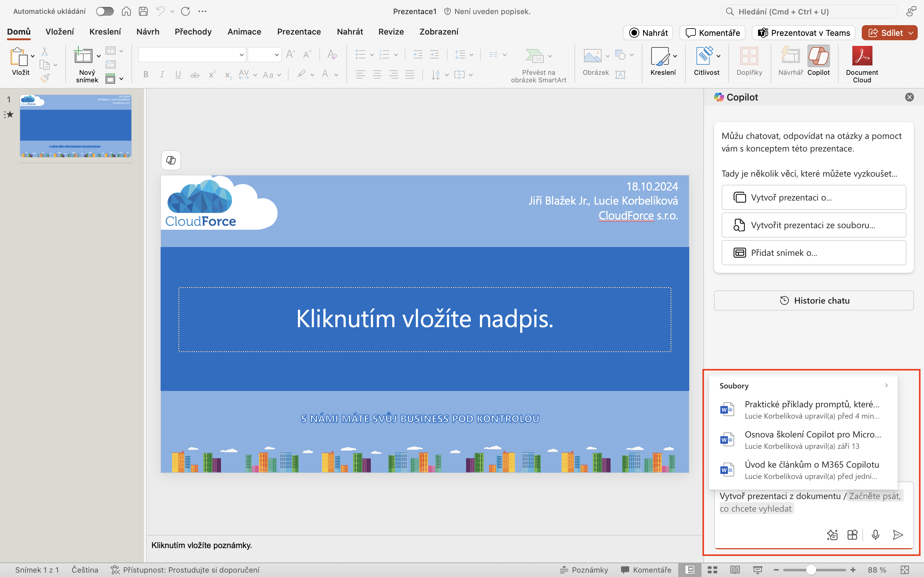The width and height of the screenshot is (924, 577).
Task: Click the Copilot ribbon icon
Action: click(818, 56)
